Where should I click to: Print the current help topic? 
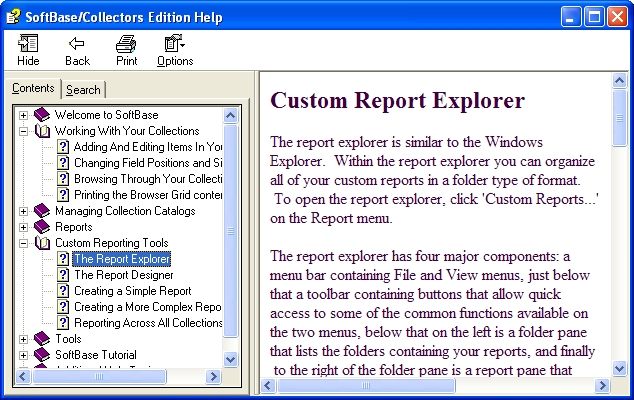[127, 50]
